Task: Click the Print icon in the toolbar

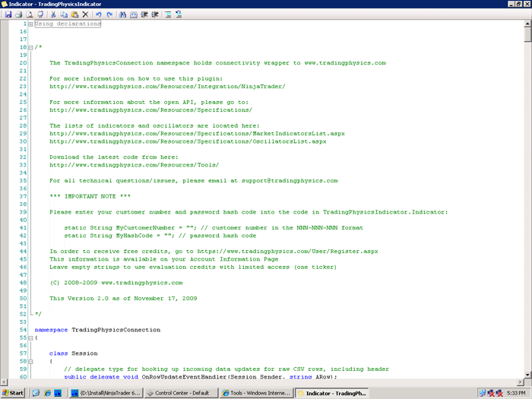Action: coord(18,14)
